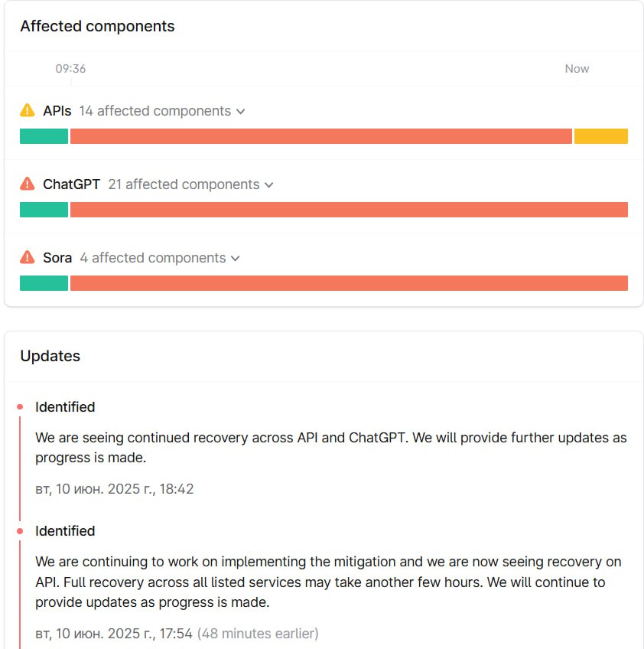Screen dimensions: 644x649
Task: Click the red warning icon beside Sora
Action: click(x=28, y=258)
